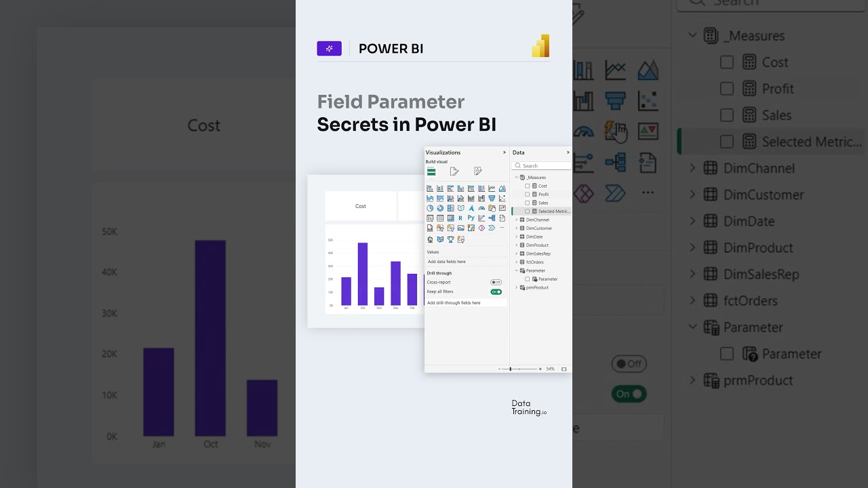This screenshot has height=488, width=868.
Task: Expand the DimCustomer table in the small Data pane
Action: coord(516,228)
